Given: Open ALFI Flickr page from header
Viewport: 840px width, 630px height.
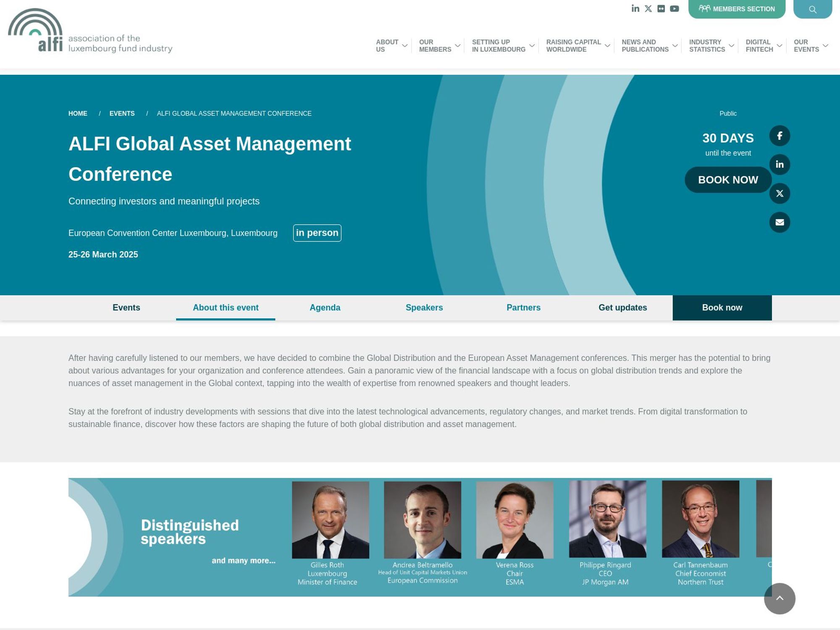Looking at the screenshot, I should tap(661, 8).
